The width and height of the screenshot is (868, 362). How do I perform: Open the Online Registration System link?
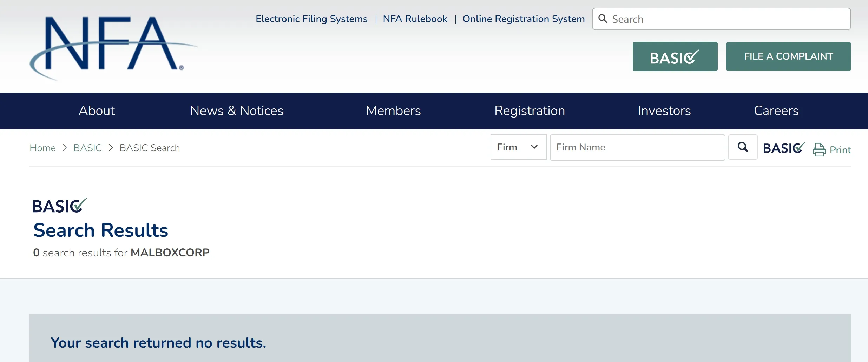tap(524, 19)
